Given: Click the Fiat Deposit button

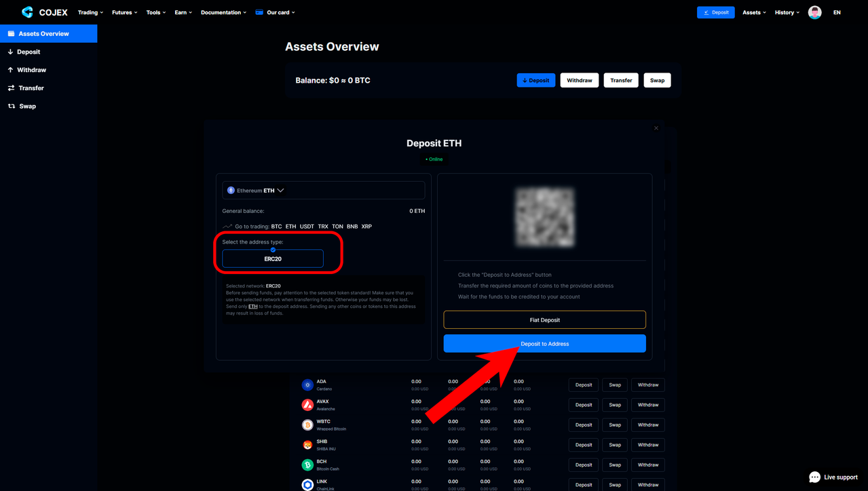Looking at the screenshot, I should (x=544, y=319).
